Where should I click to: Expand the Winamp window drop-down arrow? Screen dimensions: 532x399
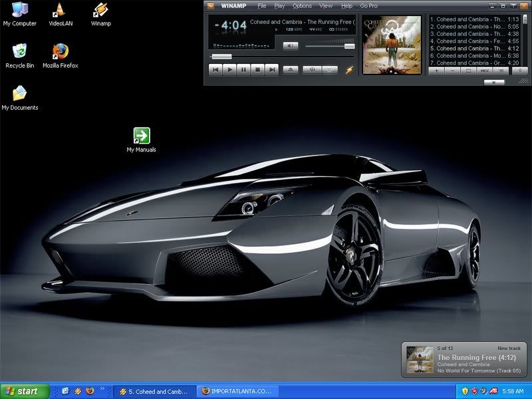click(493, 82)
